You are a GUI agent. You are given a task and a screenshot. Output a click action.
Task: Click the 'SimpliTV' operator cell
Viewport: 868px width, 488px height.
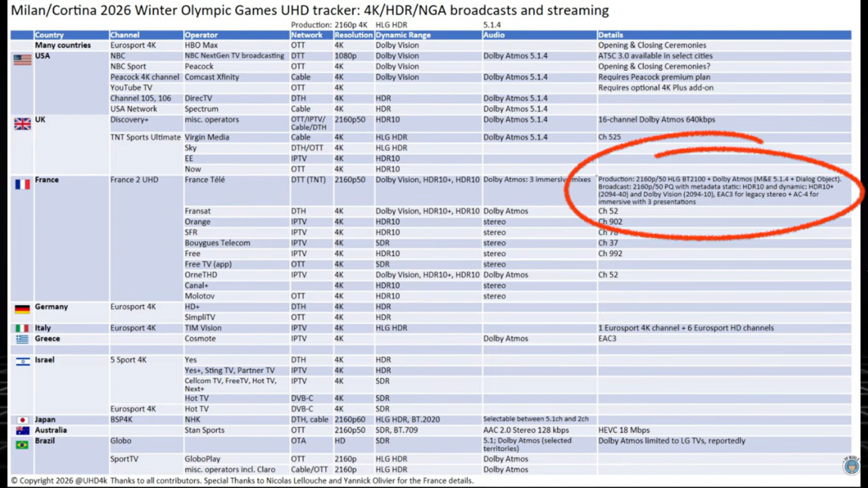point(200,317)
